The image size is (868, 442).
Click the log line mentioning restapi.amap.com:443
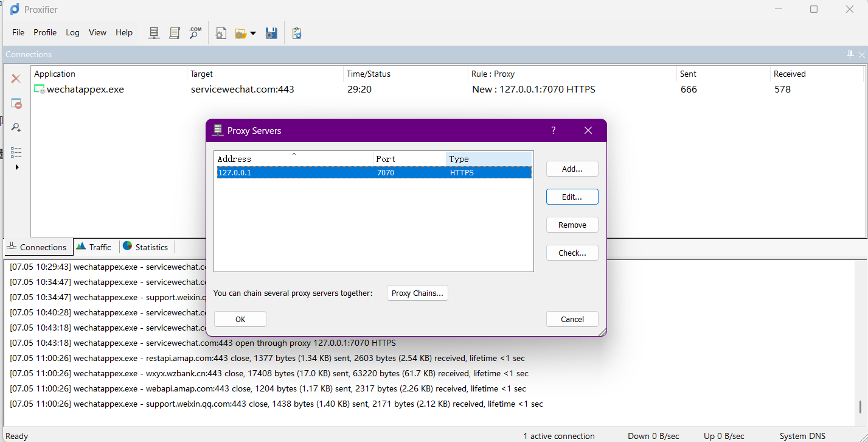pos(267,358)
